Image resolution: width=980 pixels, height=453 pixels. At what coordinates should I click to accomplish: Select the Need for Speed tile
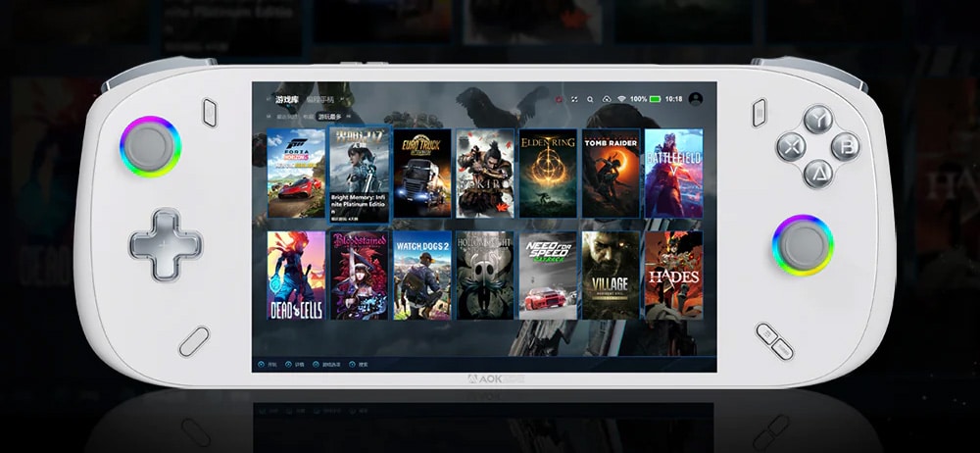point(548,276)
